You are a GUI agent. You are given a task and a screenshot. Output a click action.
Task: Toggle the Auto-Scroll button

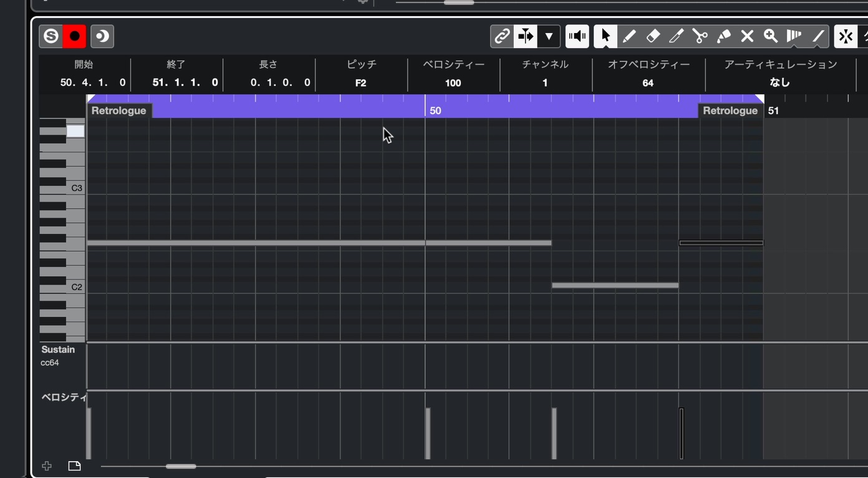tap(525, 36)
